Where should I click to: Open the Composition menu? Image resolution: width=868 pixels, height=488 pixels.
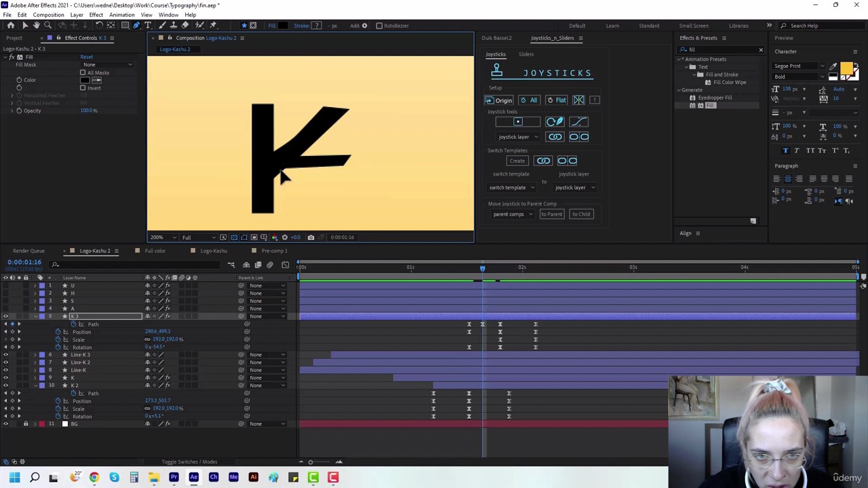pyautogui.click(x=48, y=15)
